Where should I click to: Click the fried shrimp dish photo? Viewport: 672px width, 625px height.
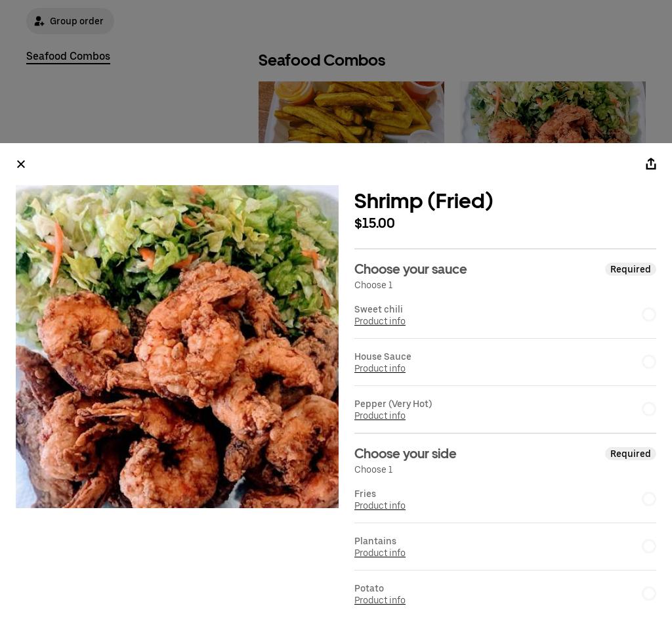[x=177, y=347]
